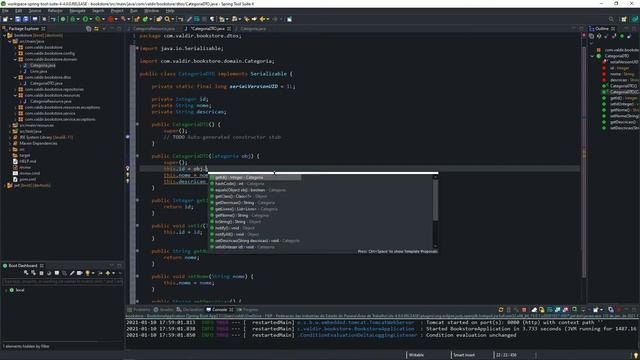Click the New file toolbar icon
Screen dimensions: 640x360
click(x=5, y=19)
